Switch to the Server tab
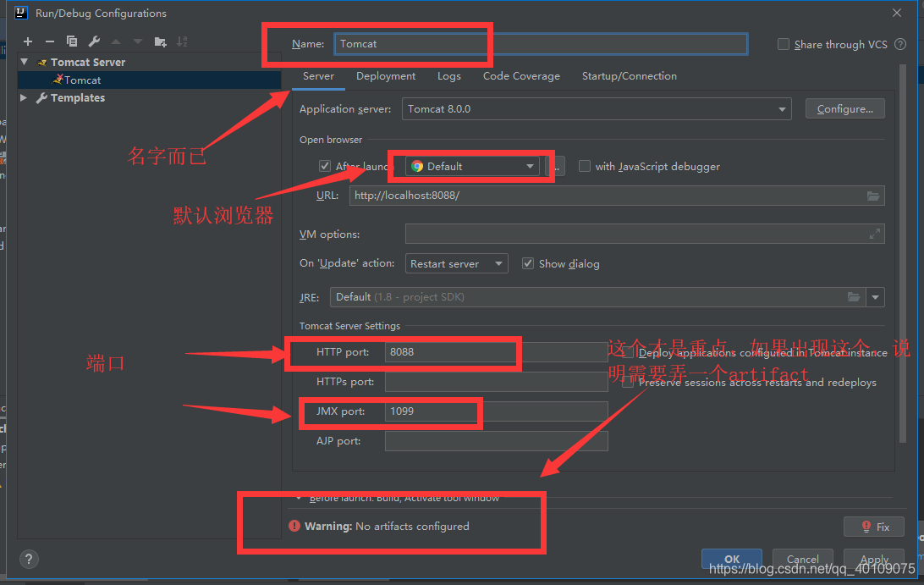924x585 pixels. click(x=318, y=76)
